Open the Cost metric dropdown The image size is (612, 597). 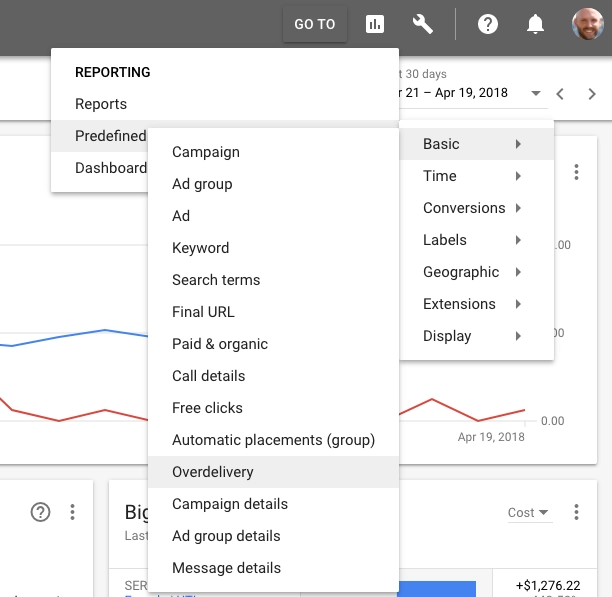tap(528, 512)
